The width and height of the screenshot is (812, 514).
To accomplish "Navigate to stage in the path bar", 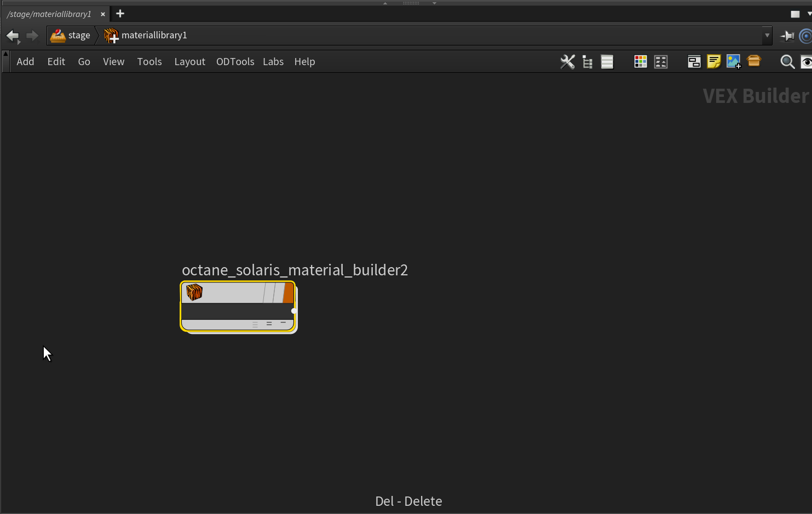I will coord(79,36).
